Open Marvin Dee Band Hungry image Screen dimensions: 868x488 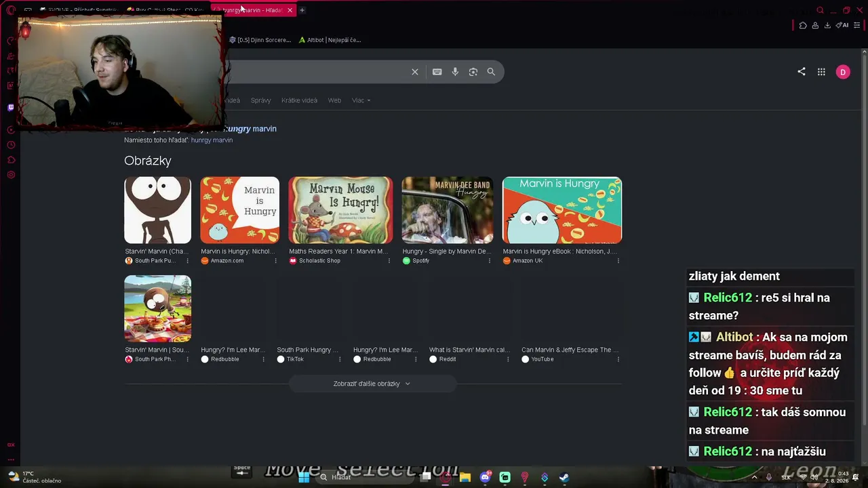(x=448, y=210)
